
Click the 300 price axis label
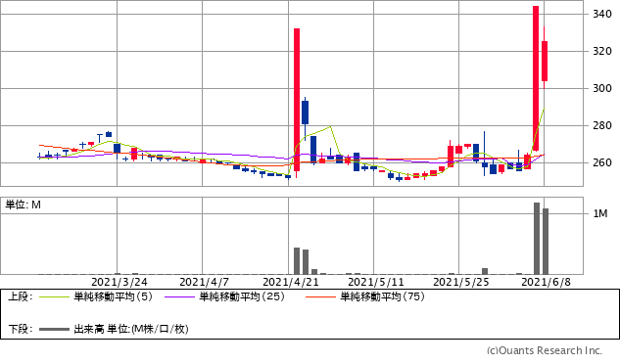click(602, 88)
